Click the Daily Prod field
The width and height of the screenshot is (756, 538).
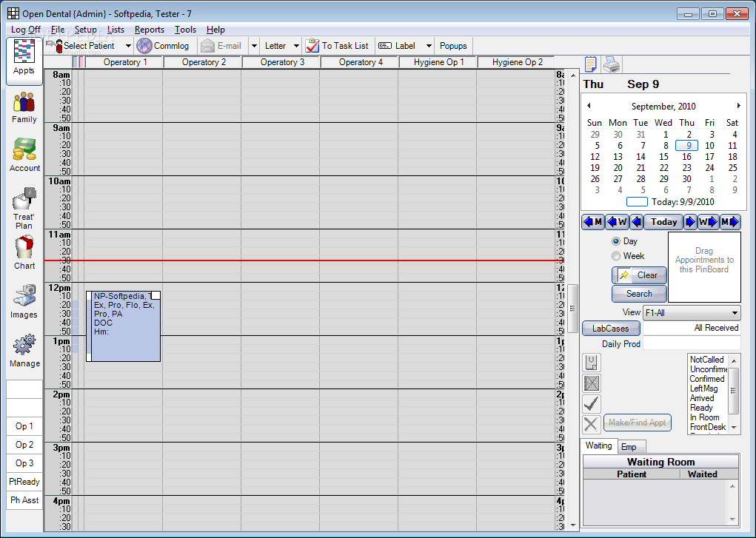(x=692, y=343)
